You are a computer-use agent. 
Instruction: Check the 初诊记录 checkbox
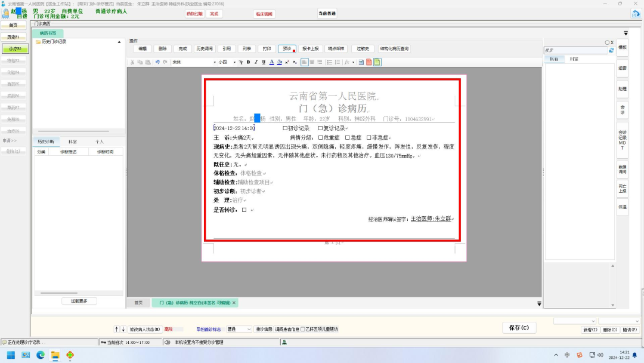pos(285,128)
